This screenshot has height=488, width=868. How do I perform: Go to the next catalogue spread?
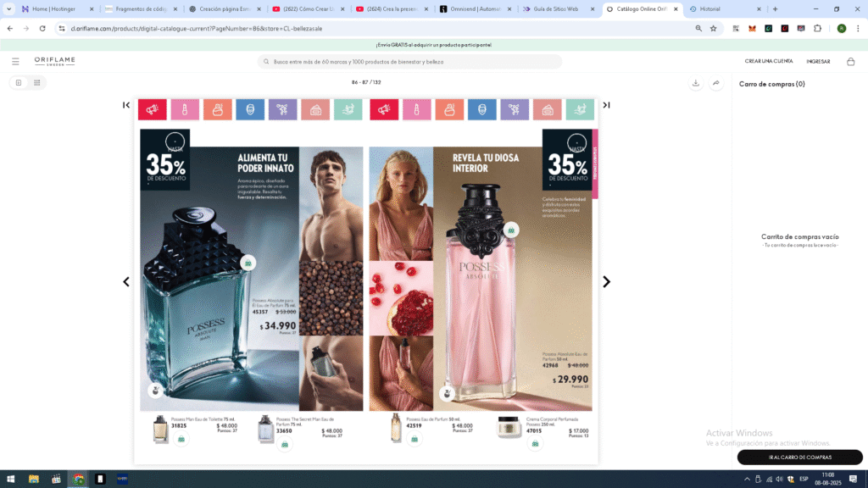pos(606,282)
